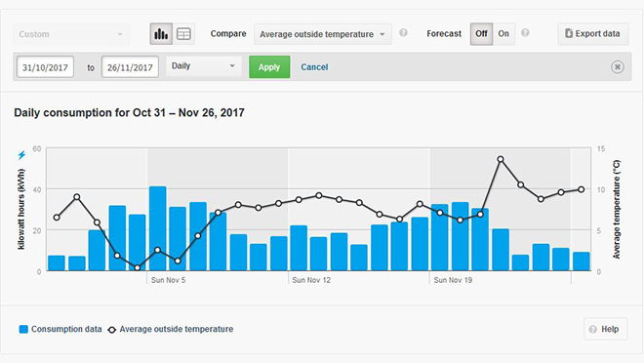This screenshot has height=363, width=644.
Task: Apply the selected date range
Action: click(269, 67)
